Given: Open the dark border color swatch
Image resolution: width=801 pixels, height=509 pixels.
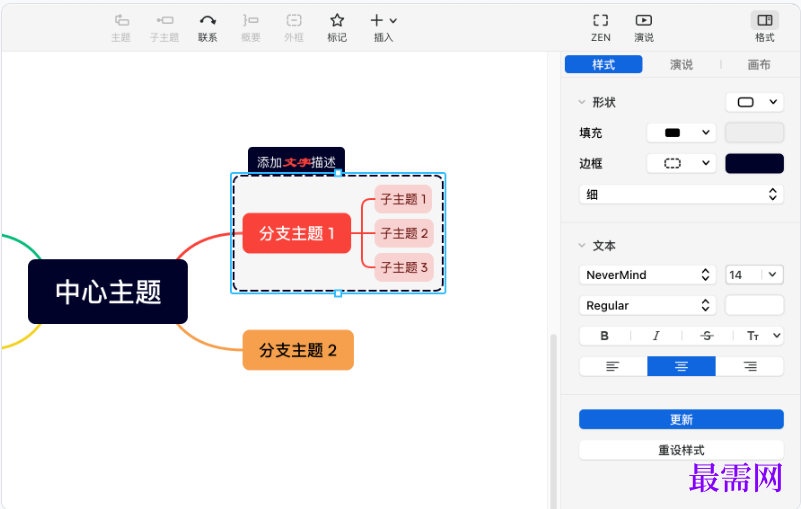Looking at the screenshot, I should point(754,163).
